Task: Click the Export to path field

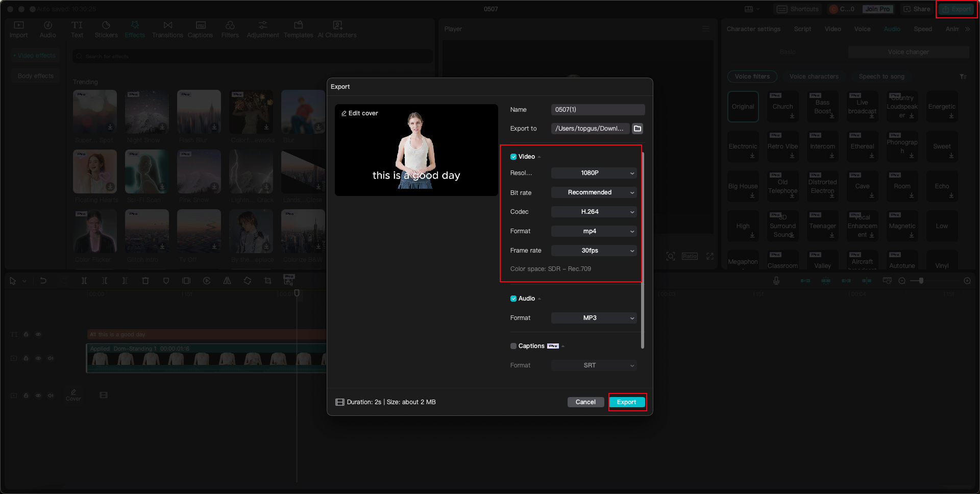Action: pyautogui.click(x=590, y=129)
